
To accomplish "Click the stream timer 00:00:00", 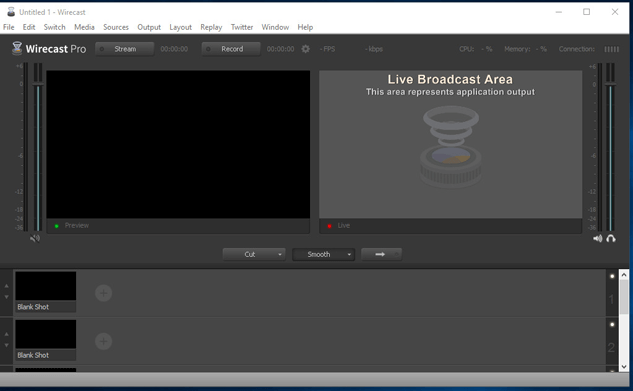I will pos(174,49).
